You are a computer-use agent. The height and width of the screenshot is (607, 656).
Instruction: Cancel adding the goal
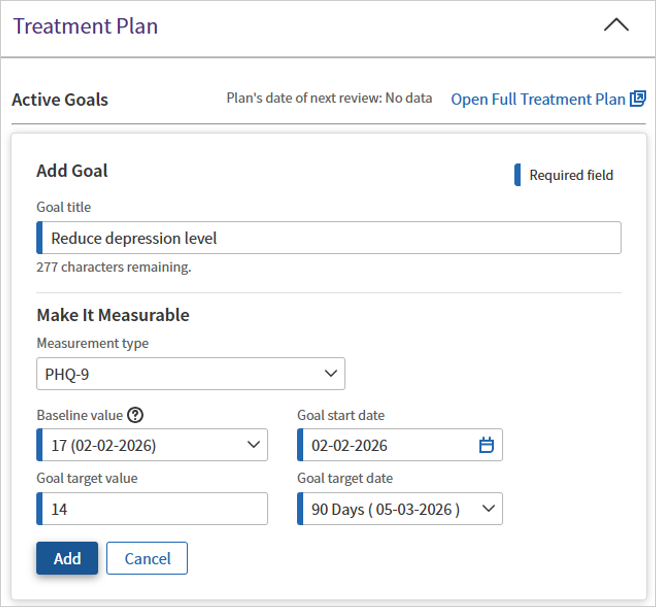click(x=147, y=559)
